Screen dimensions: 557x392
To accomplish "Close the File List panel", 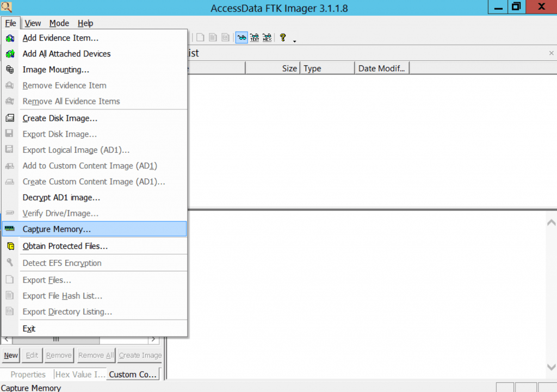I will pos(552,53).
